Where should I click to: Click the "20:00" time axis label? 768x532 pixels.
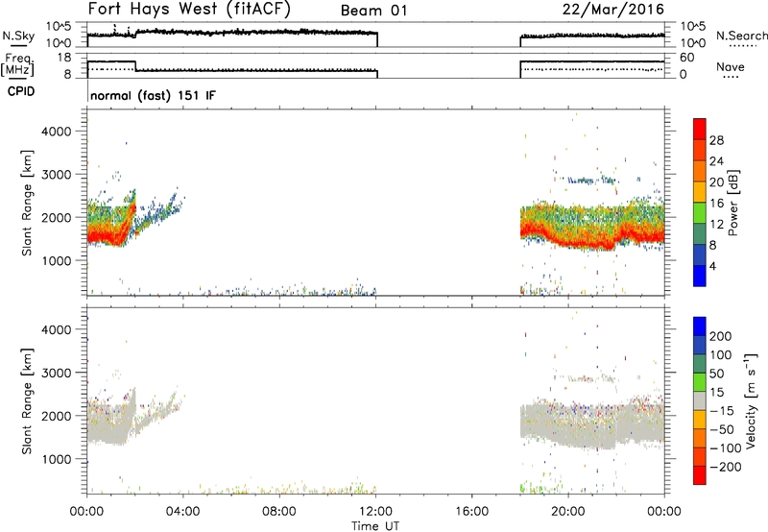click(x=568, y=512)
